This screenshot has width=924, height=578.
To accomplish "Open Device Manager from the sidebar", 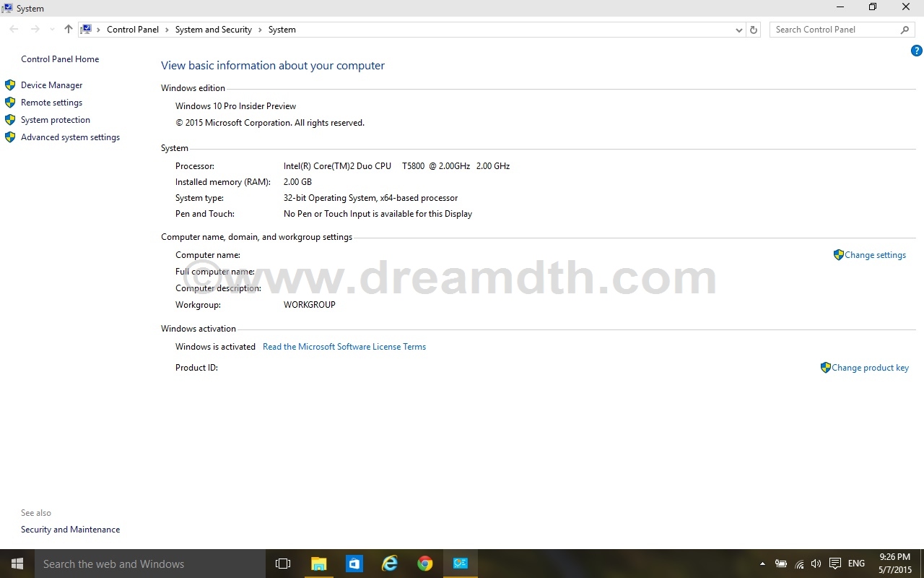I will tap(51, 85).
